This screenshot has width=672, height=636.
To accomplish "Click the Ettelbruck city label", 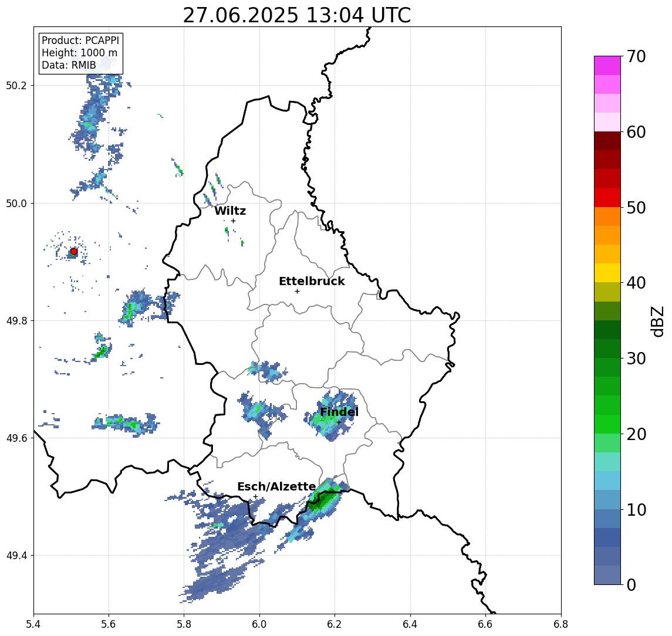I will click(312, 281).
